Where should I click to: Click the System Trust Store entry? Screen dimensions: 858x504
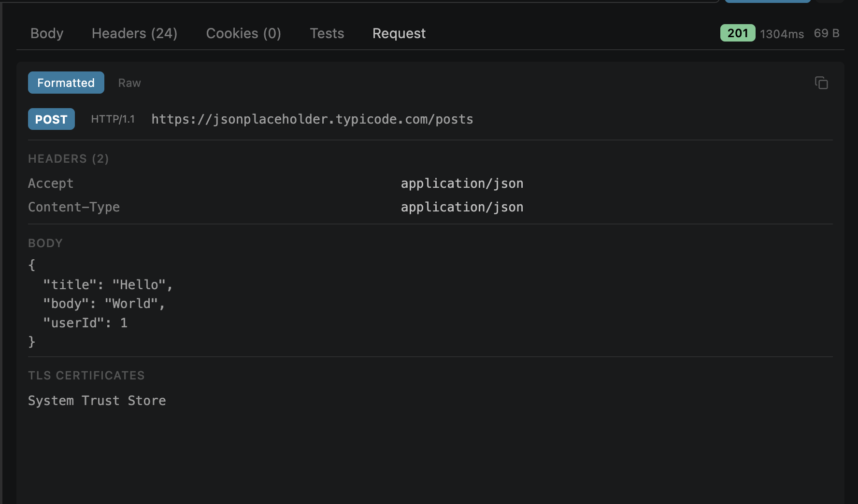pyautogui.click(x=97, y=401)
